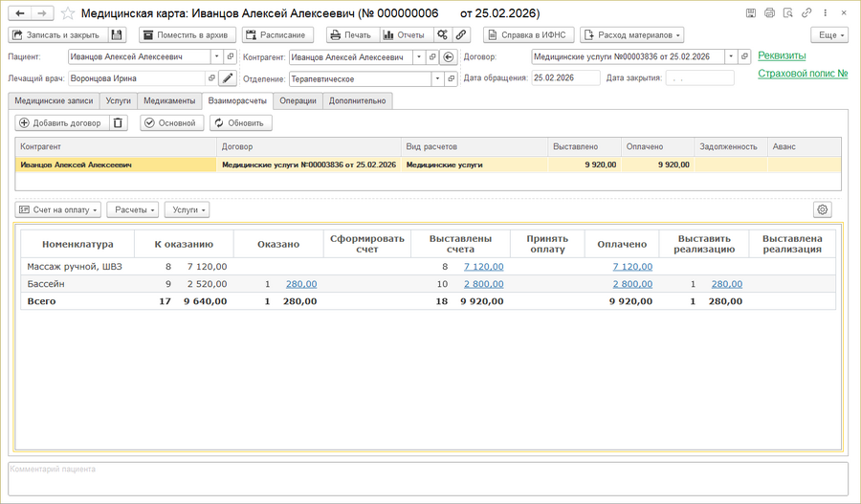
Task: Open the Медикаменты tab
Action: point(169,100)
